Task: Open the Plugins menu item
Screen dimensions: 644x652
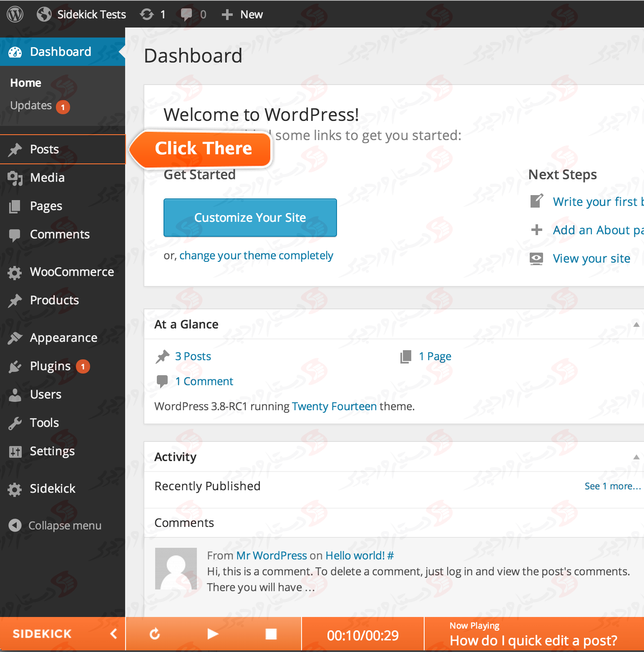Action: (x=50, y=366)
